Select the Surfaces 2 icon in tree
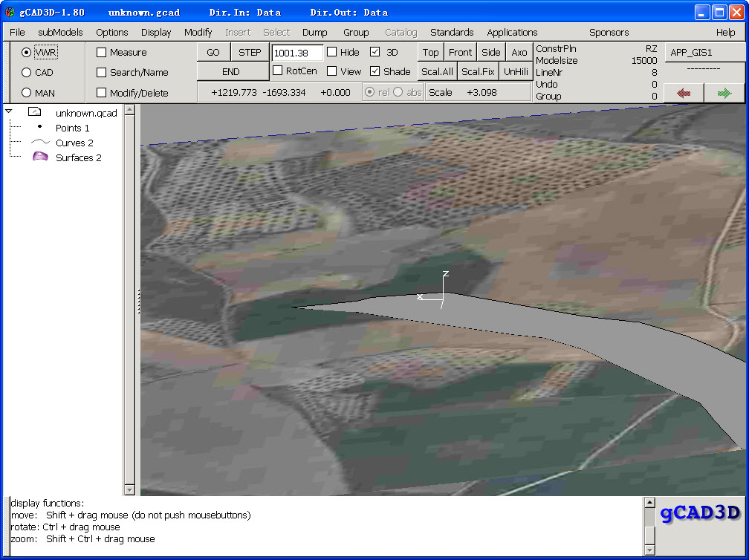This screenshot has width=749, height=560. (x=39, y=157)
